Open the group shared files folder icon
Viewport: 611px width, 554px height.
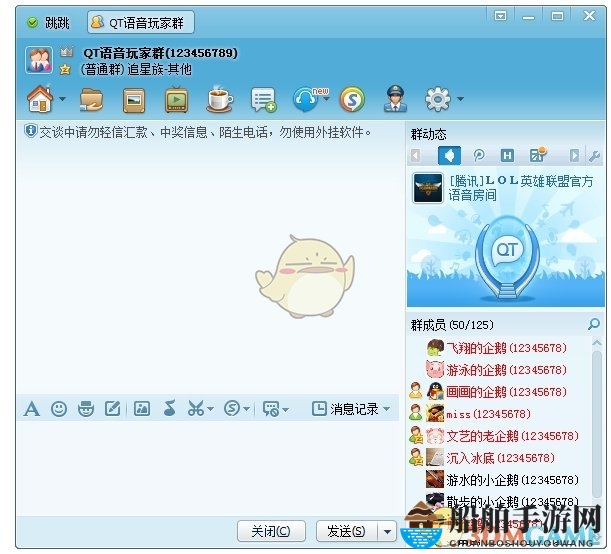91,100
